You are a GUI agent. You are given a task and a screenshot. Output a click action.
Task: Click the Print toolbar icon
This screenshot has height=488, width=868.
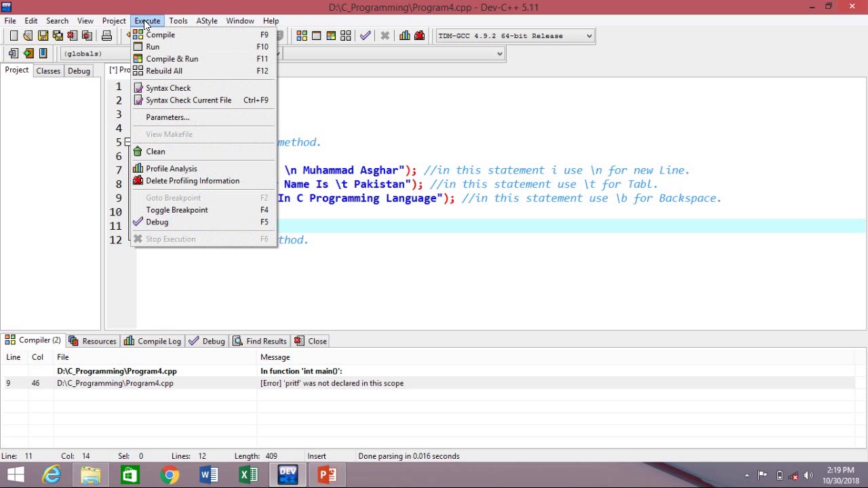coord(106,36)
